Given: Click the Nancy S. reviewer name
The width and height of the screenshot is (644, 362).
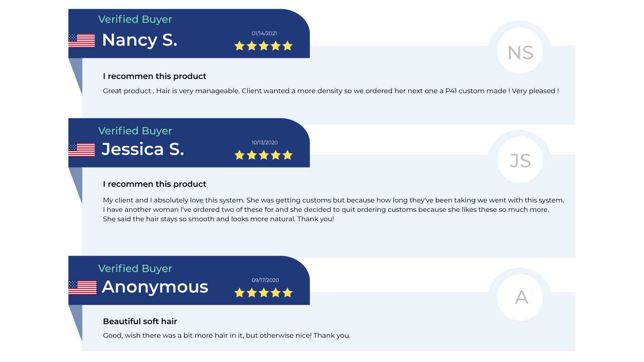Looking at the screenshot, I should coord(140,40).
